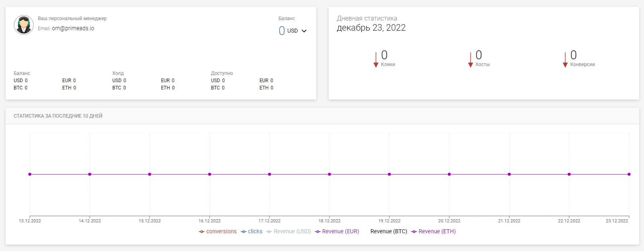The width and height of the screenshot is (644, 251).
Task: Select the chart data point for 13.12.2022
Action: click(x=30, y=174)
